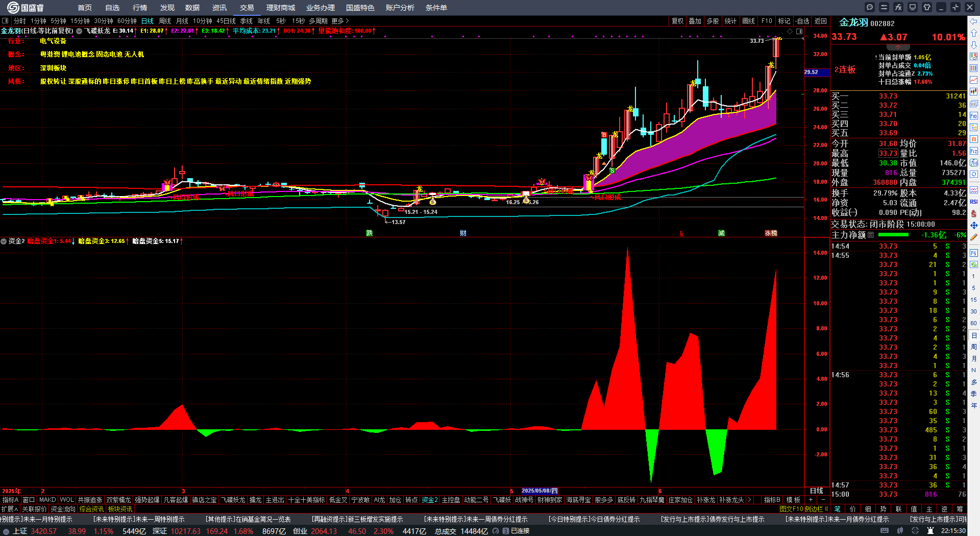Viewport: 980px width, 536px height.
Task: Show more indicator tabs with > arrow
Action: tap(749, 500)
